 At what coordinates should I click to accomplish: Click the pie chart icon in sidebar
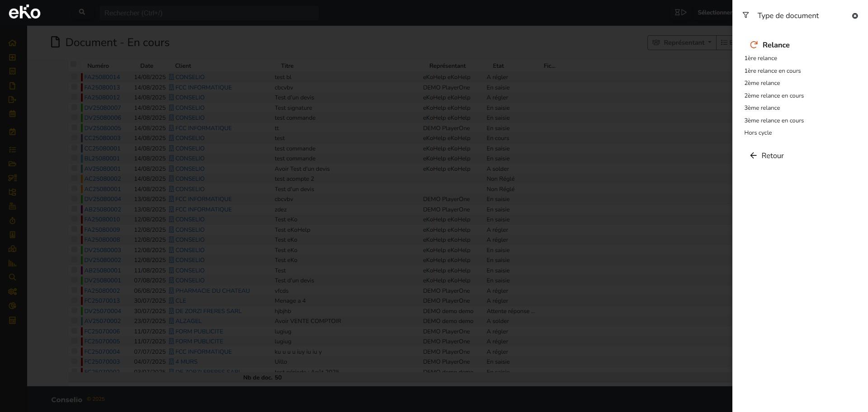click(12, 306)
